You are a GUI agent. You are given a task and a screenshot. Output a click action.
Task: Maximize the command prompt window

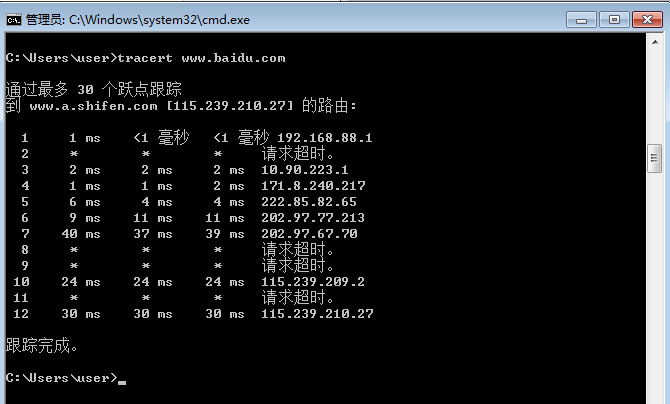(x=613, y=19)
